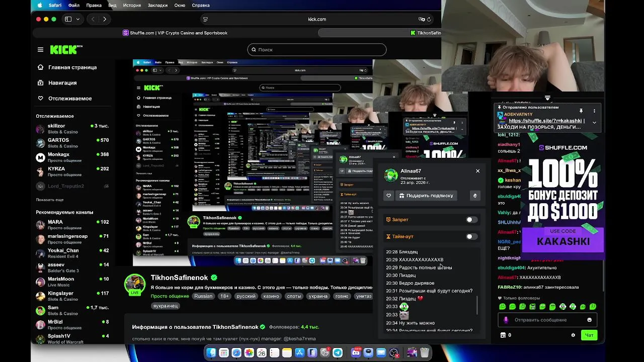644x362 pixels.
Task: Open Alinaa67 avatar in user card
Action: pyautogui.click(x=391, y=175)
